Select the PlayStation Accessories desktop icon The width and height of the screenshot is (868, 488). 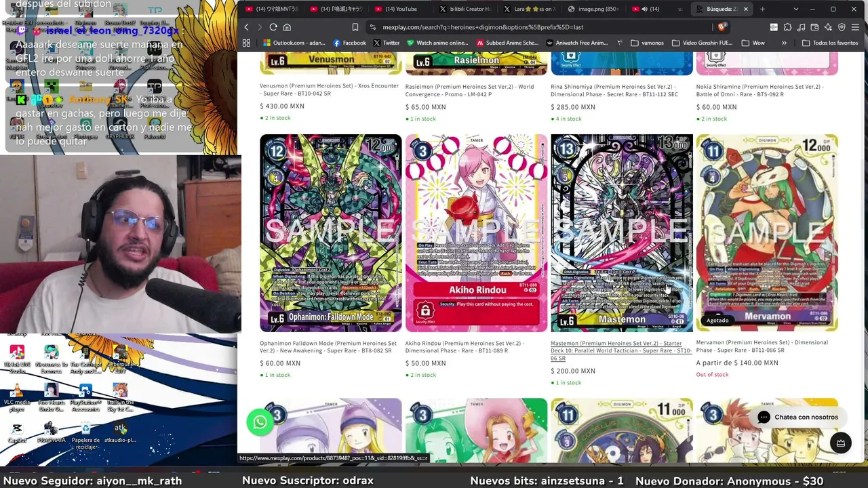click(85, 397)
